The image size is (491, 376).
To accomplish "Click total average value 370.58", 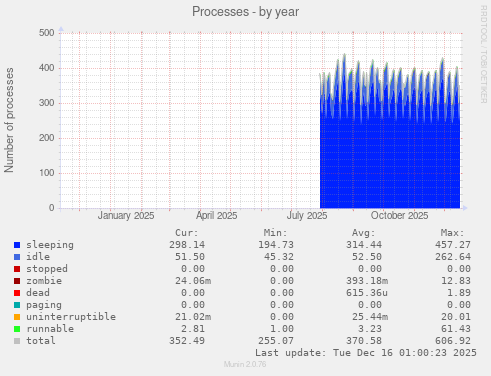I will click(x=364, y=341).
